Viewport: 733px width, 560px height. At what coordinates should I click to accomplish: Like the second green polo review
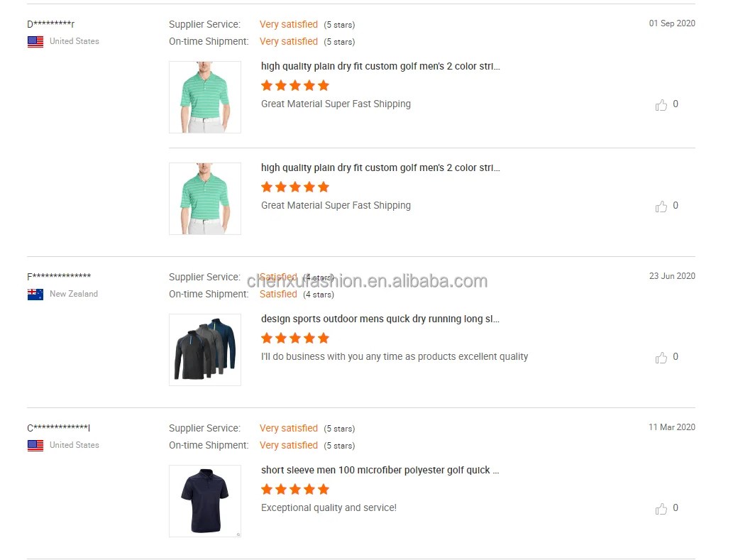click(x=661, y=207)
